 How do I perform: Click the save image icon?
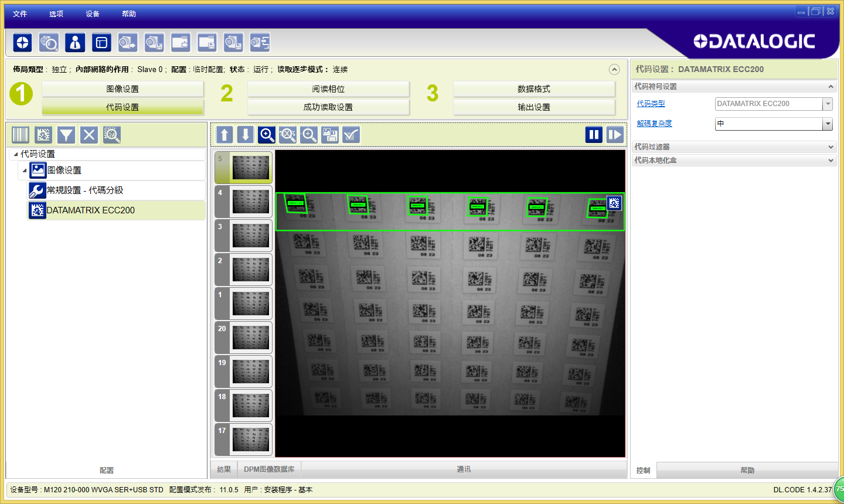pos(330,135)
